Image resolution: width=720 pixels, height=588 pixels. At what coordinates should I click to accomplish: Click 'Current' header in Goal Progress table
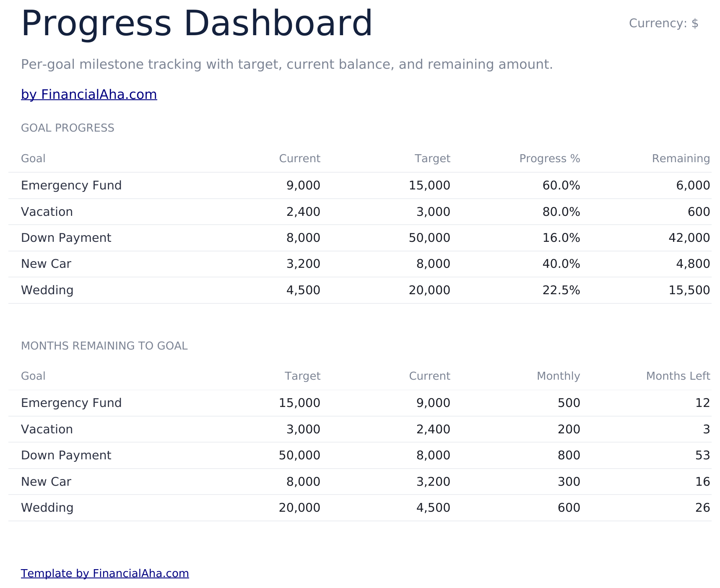299,158
